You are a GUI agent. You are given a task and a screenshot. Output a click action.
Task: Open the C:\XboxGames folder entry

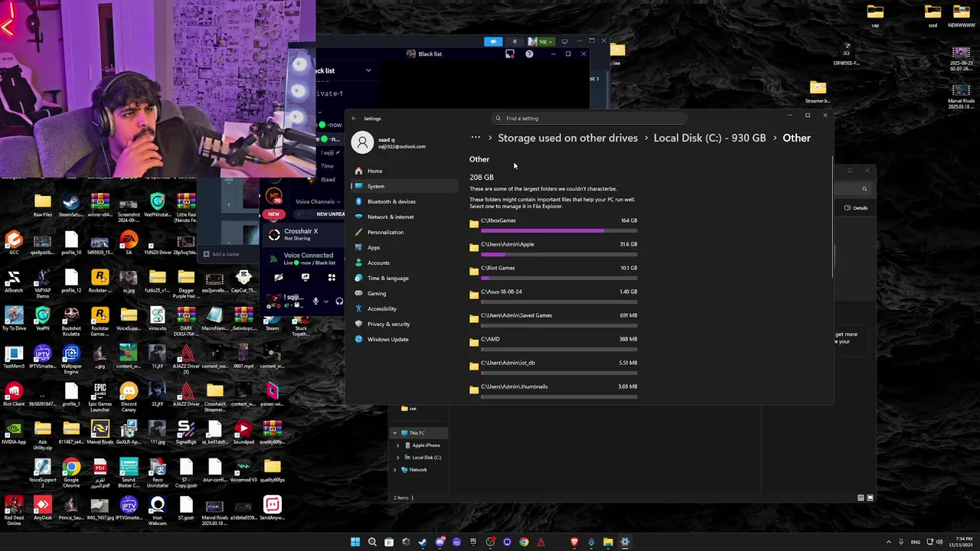[x=554, y=223]
